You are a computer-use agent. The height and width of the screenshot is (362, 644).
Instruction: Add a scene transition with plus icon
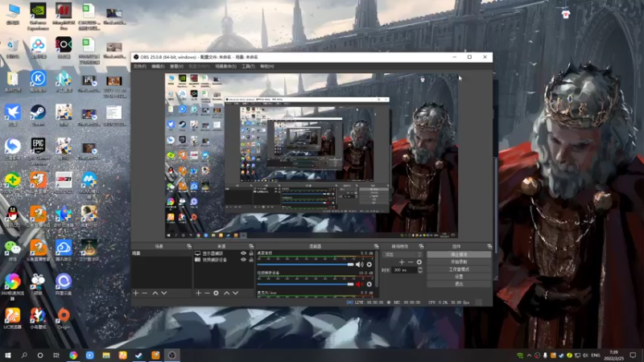pos(402,262)
